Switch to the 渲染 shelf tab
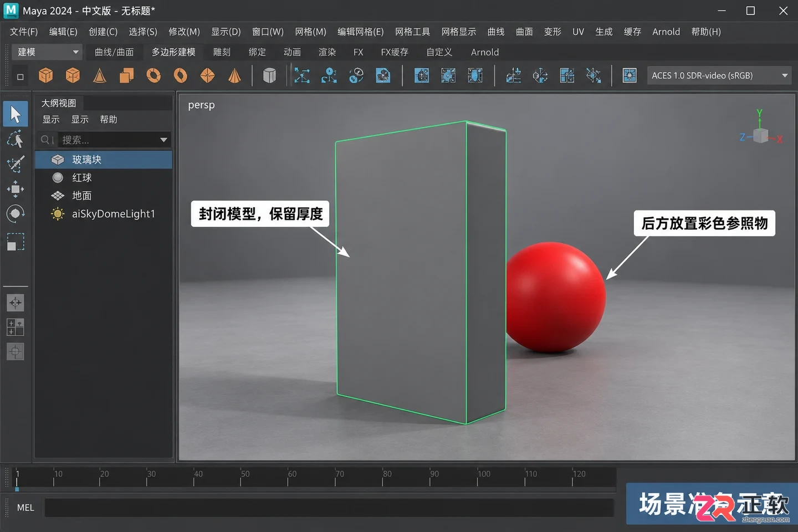Image resolution: width=798 pixels, height=532 pixels. 327,52
